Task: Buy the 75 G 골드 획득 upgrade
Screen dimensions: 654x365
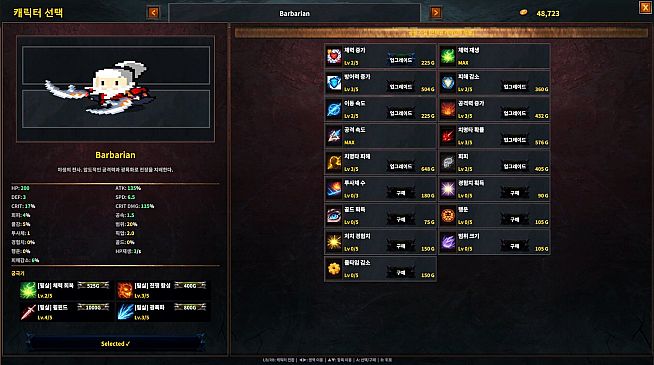Action: [x=400, y=220]
